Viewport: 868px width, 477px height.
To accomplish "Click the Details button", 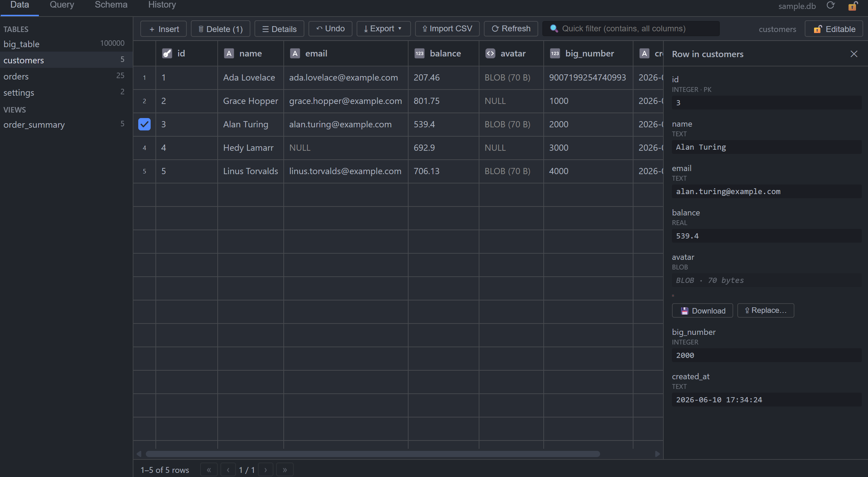I will point(279,29).
